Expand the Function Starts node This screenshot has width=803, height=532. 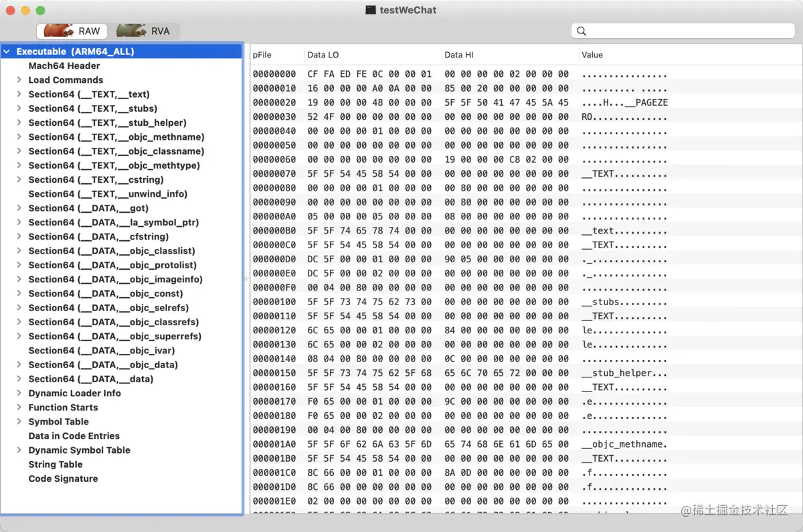[x=19, y=408]
